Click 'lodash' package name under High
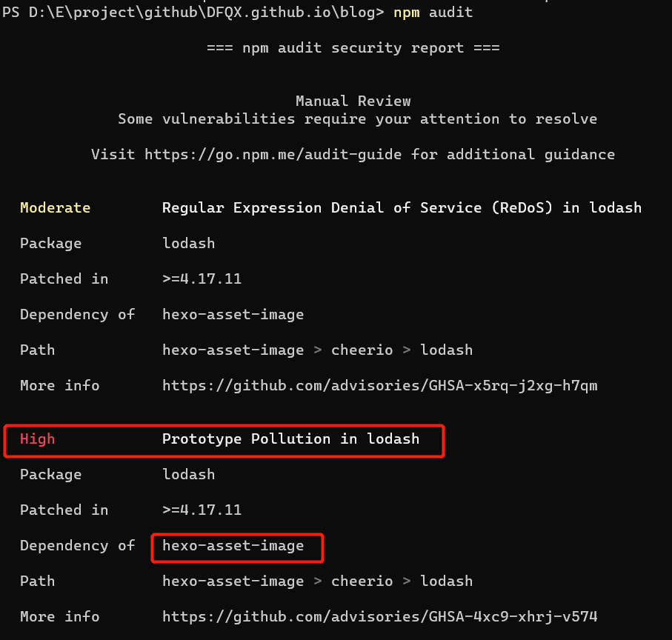 pos(189,474)
